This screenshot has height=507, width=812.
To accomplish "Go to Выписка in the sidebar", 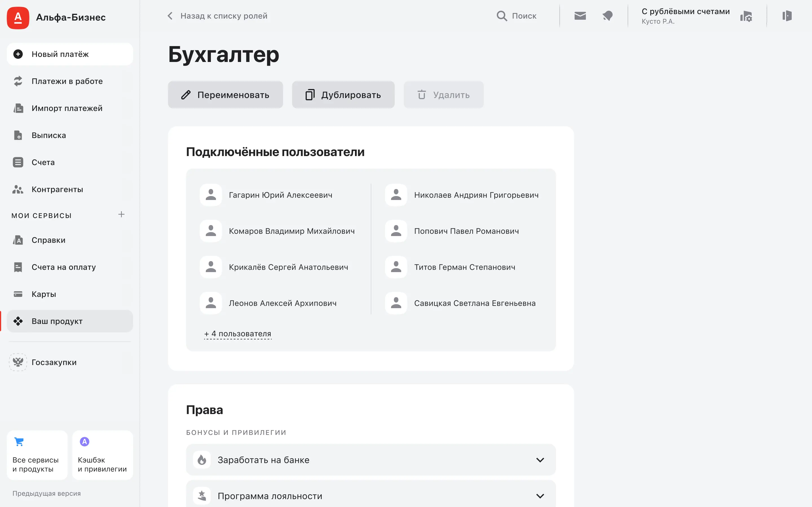I will (49, 135).
